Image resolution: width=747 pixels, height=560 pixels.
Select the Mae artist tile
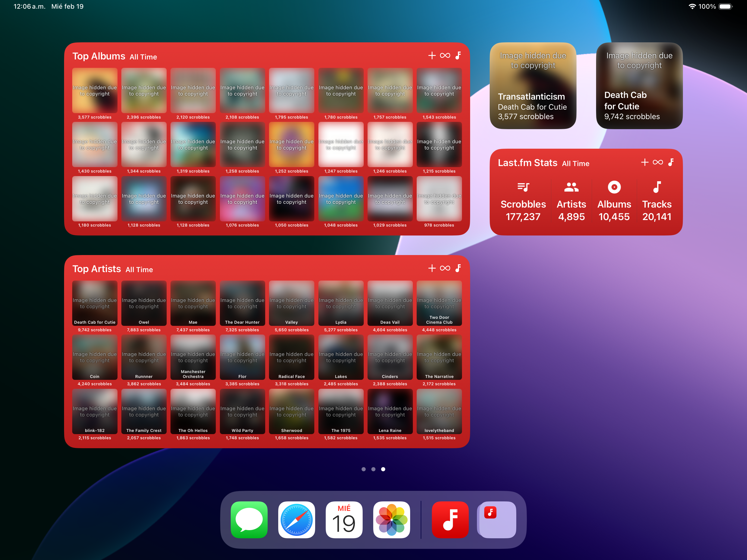pyautogui.click(x=193, y=303)
